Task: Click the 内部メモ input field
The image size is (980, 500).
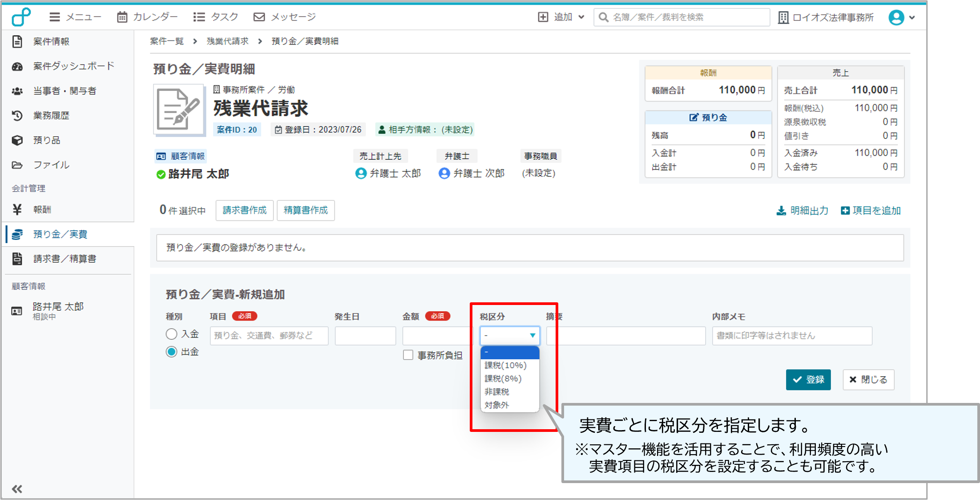Action: 792,336
